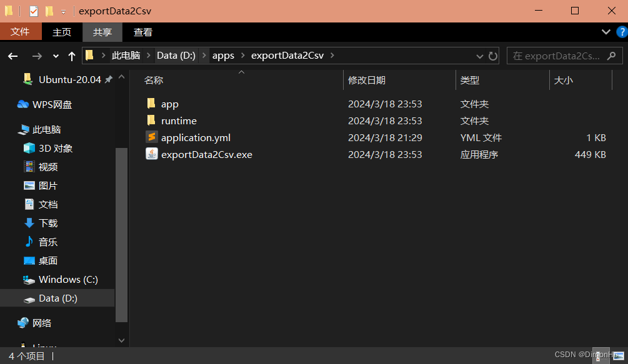Click the Forward navigation arrow
The width and height of the screenshot is (628, 364).
(37, 56)
